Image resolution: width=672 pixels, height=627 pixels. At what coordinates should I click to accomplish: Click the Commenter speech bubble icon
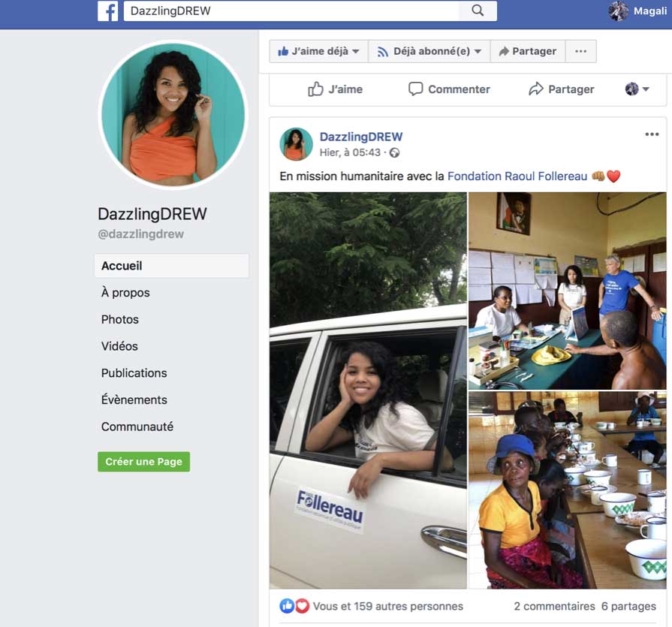(415, 89)
